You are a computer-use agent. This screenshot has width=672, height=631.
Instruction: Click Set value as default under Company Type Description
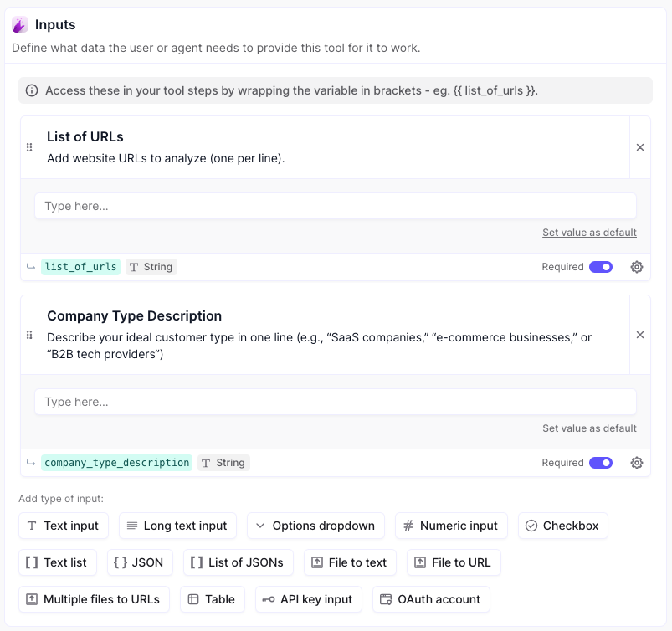tap(589, 428)
